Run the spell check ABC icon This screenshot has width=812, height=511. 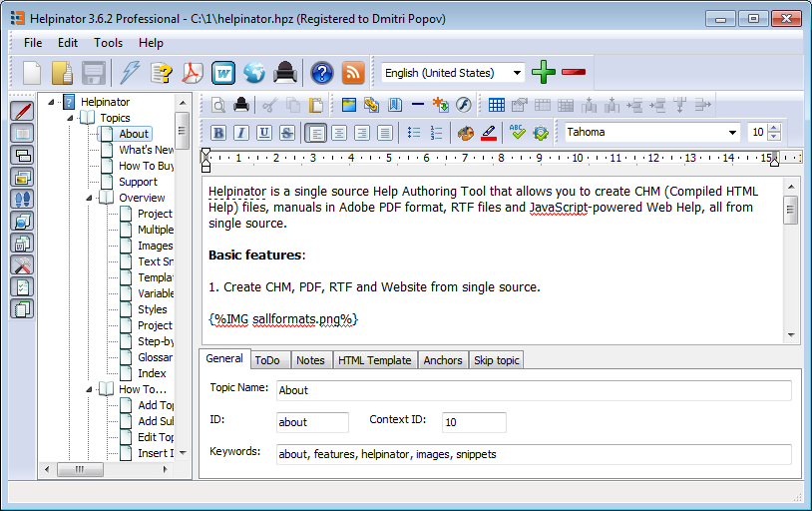pos(517,133)
